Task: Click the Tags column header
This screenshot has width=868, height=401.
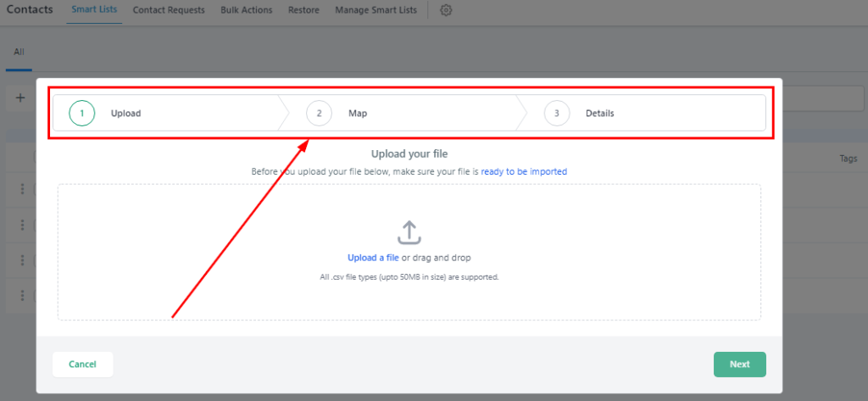Action: 849,159
